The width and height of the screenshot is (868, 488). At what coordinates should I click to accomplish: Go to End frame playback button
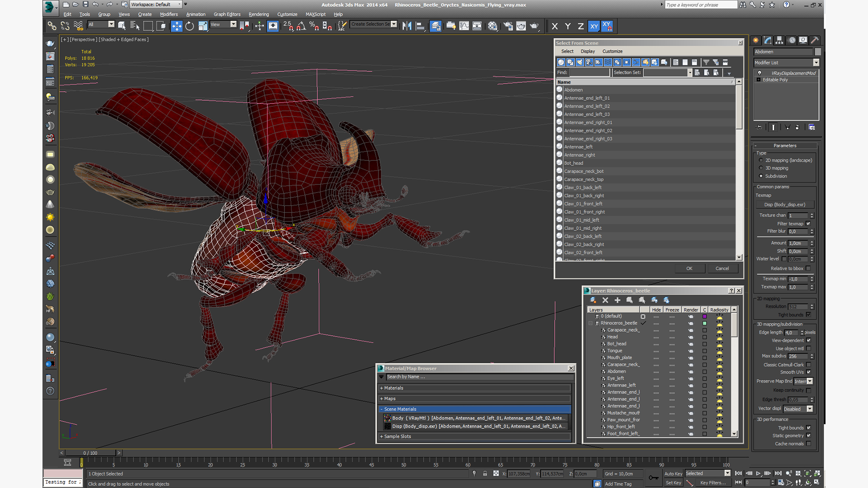(778, 474)
